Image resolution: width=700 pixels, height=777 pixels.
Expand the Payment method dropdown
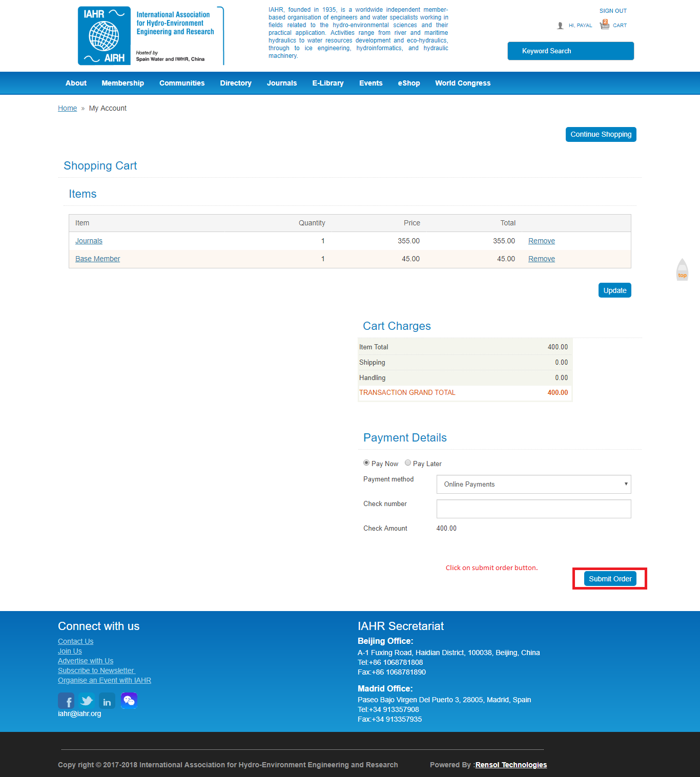click(533, 485)
